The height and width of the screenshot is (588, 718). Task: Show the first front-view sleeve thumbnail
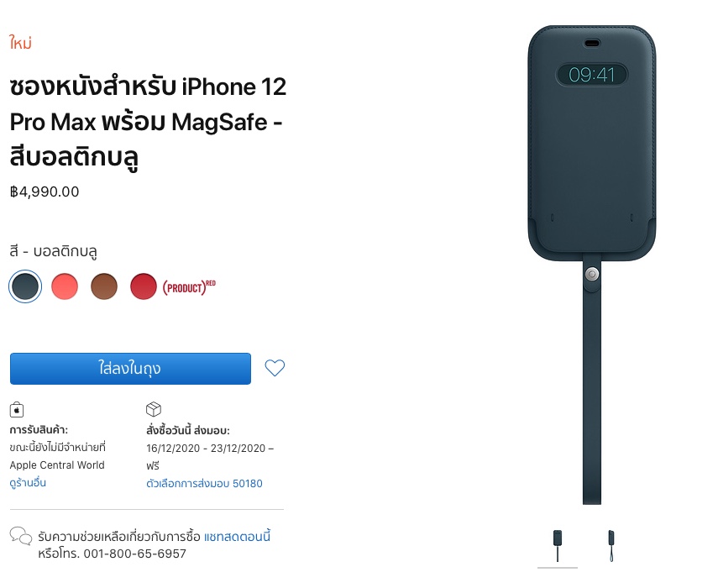click(x=558, y=546)
